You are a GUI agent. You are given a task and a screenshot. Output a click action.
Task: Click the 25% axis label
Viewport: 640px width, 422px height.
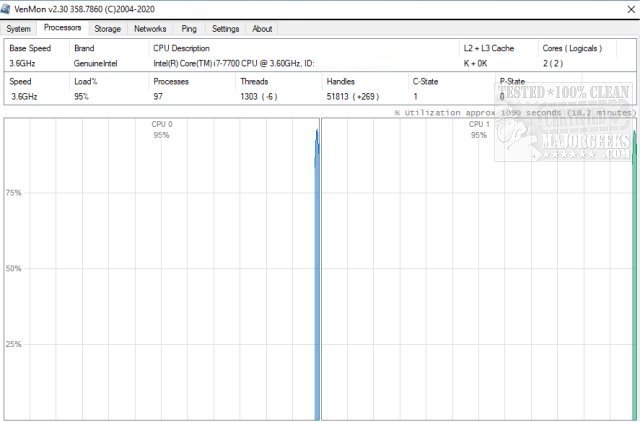(13, 344)
